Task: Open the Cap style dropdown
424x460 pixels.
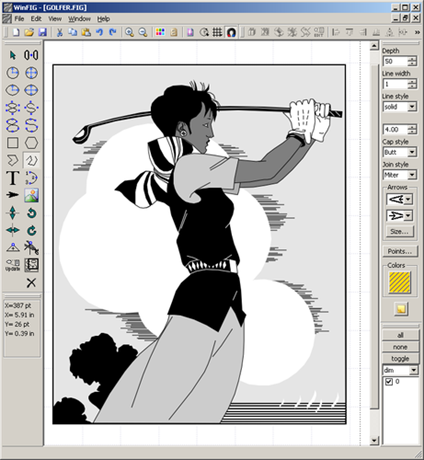Action: click(x=412, y=152)
